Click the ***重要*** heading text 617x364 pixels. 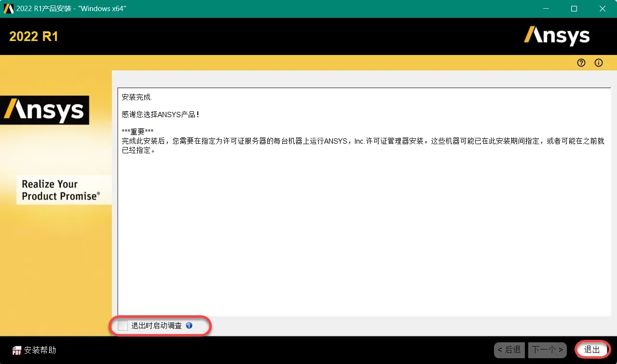click(137, 132)
